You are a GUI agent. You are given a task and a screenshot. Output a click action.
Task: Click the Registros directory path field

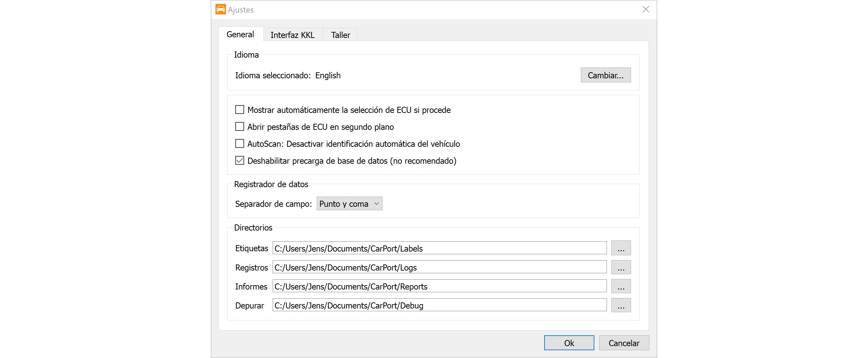point(439,267)
